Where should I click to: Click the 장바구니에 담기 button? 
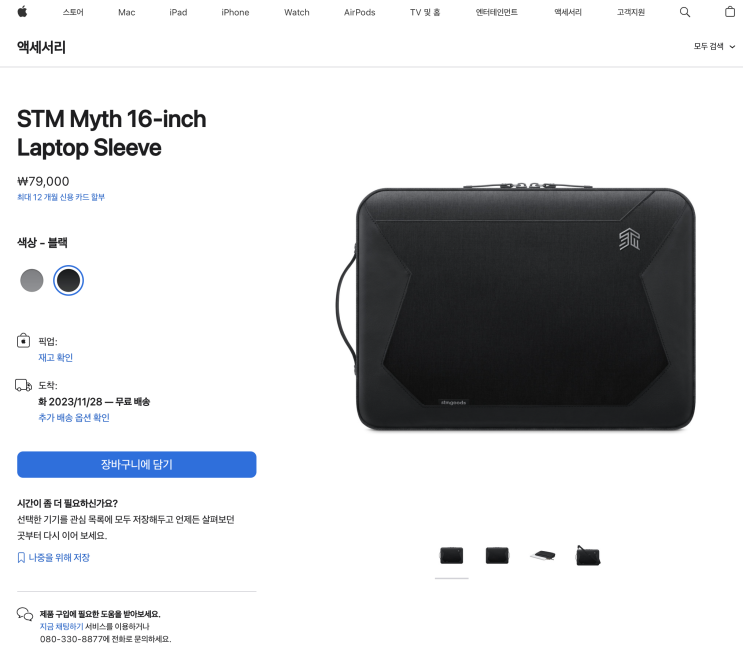136,464
